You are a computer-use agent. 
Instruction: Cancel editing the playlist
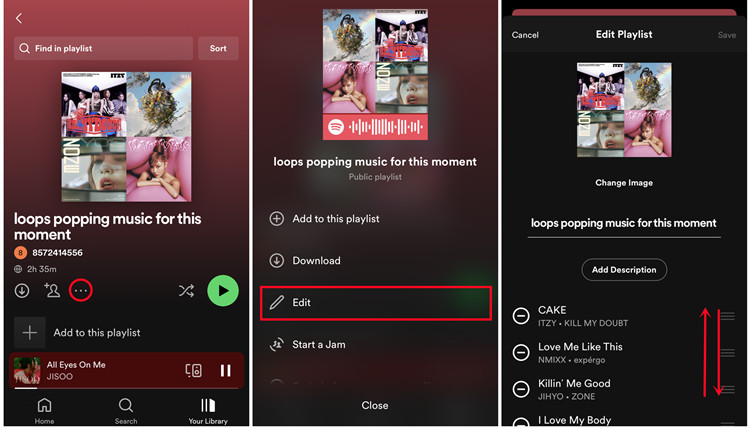tap(525, 35)
